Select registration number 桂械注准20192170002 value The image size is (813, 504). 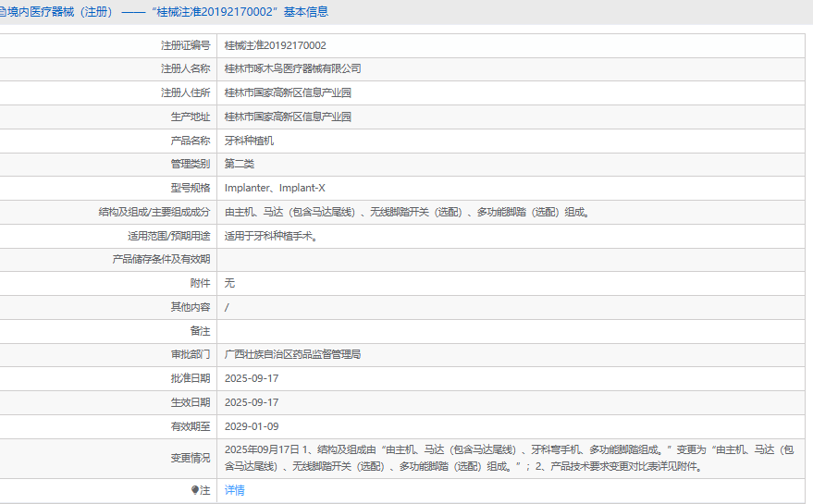pos(275,45)
